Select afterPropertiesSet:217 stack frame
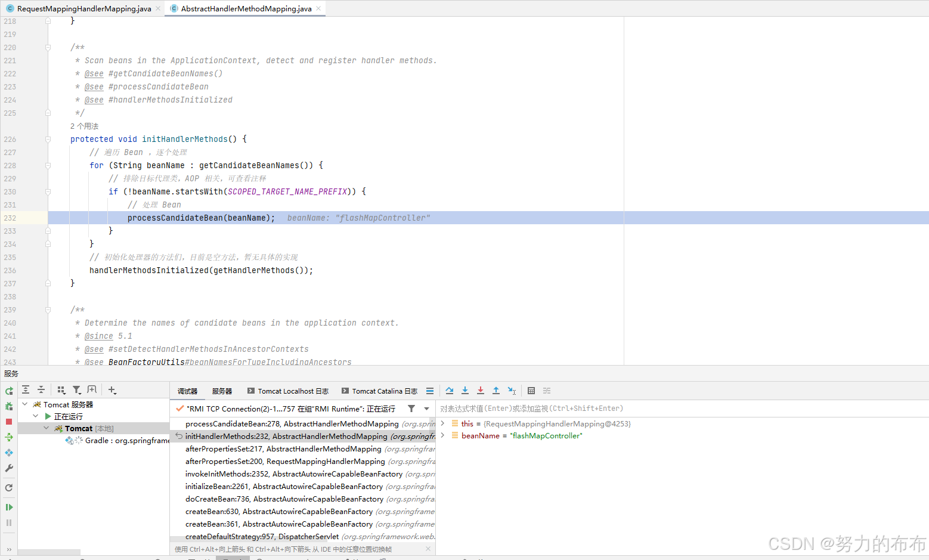 click(x=303, y=448)
